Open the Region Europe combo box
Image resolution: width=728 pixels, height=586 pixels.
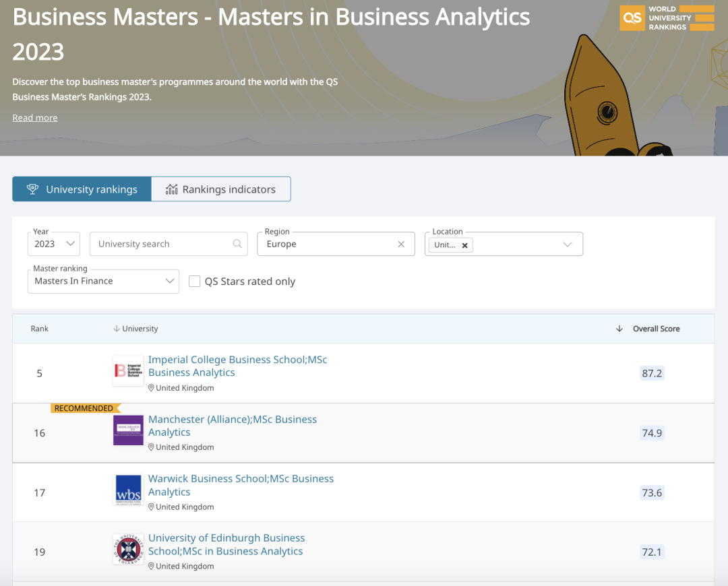point(336,244)
